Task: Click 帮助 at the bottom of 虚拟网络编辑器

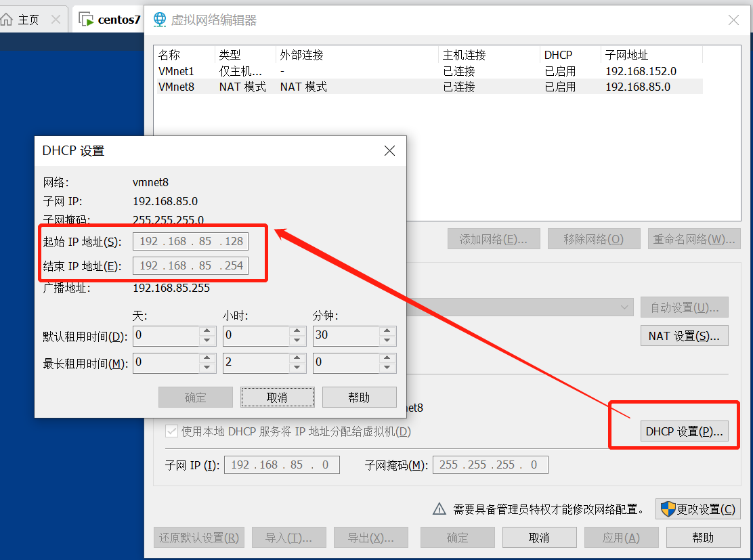Action: [x=703, y=538]
